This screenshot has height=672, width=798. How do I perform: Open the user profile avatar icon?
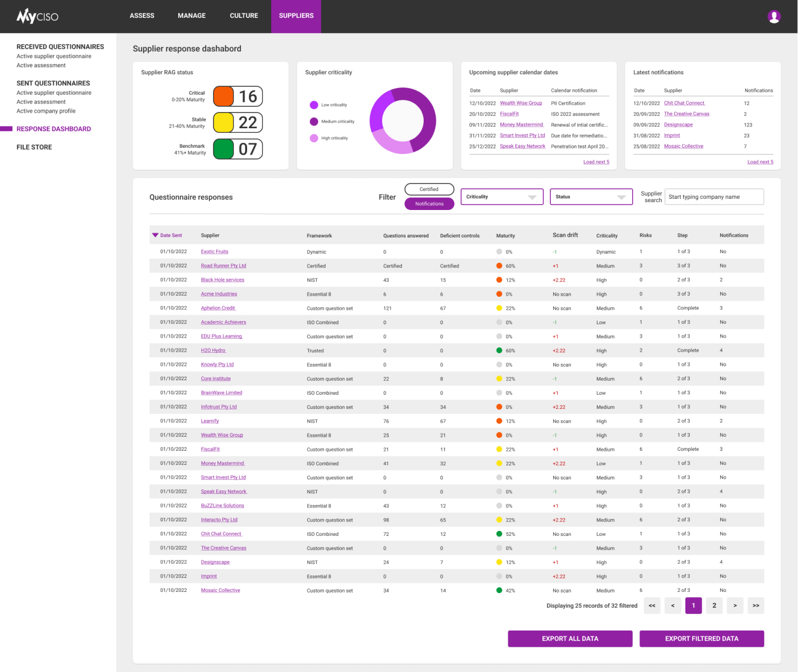774,17
